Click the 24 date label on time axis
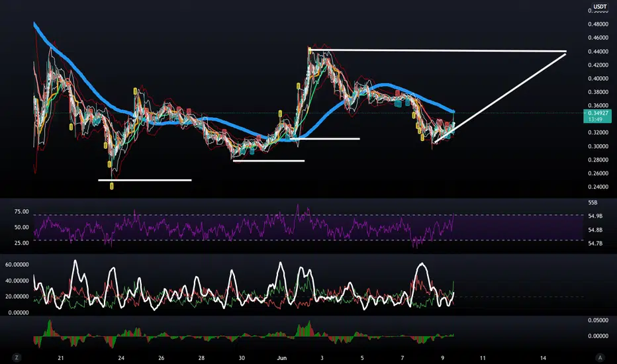 click(x=121, y=358)
